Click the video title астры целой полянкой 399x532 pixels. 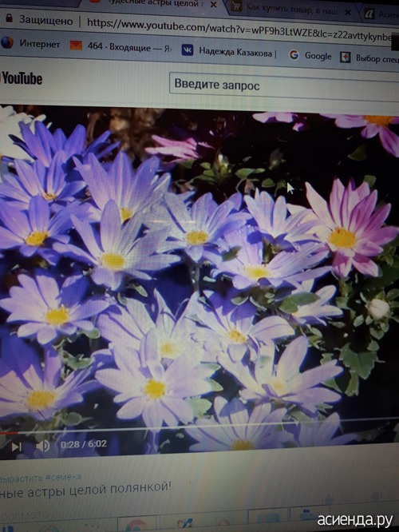[x=85, y=490]
